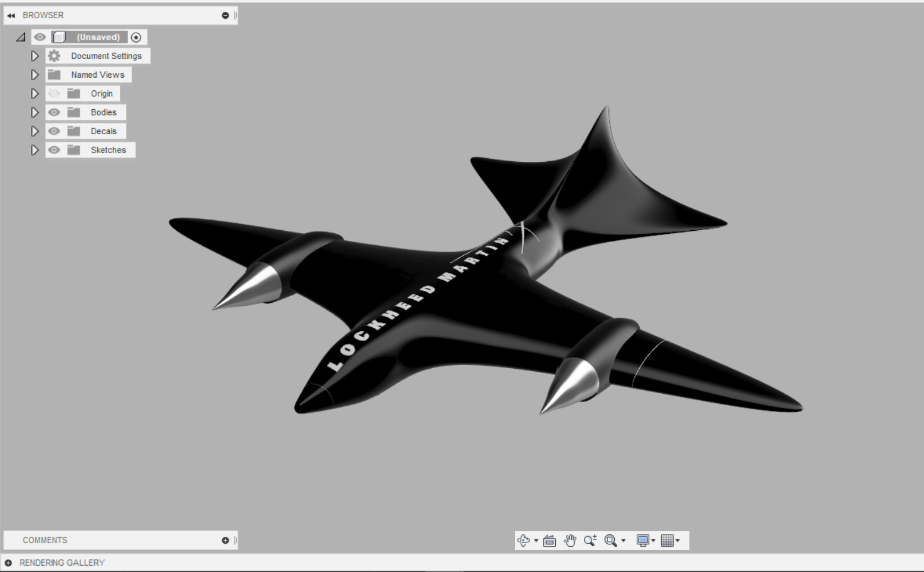Viewport: 924px width, 572px height.
Task: Click the Named Views folder icon
Action: click(x=55, y=75)
